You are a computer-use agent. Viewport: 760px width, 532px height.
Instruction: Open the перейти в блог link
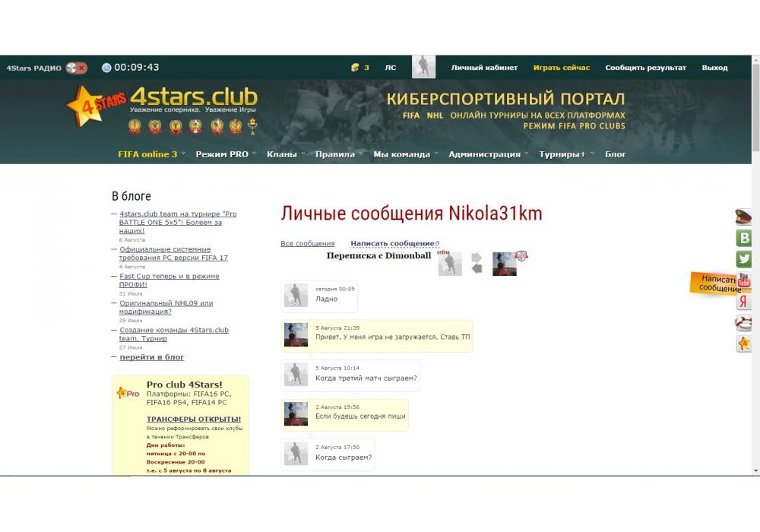[x=151, y=357]
